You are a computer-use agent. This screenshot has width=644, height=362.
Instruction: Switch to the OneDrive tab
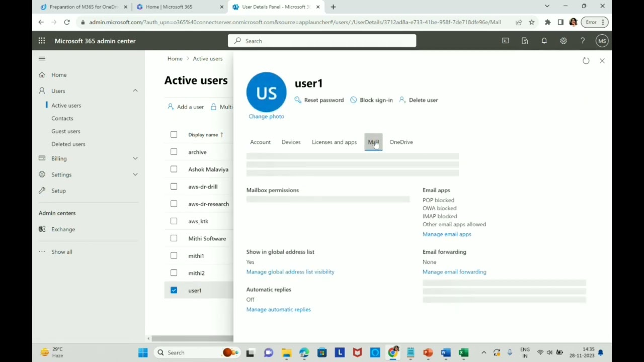401,142
